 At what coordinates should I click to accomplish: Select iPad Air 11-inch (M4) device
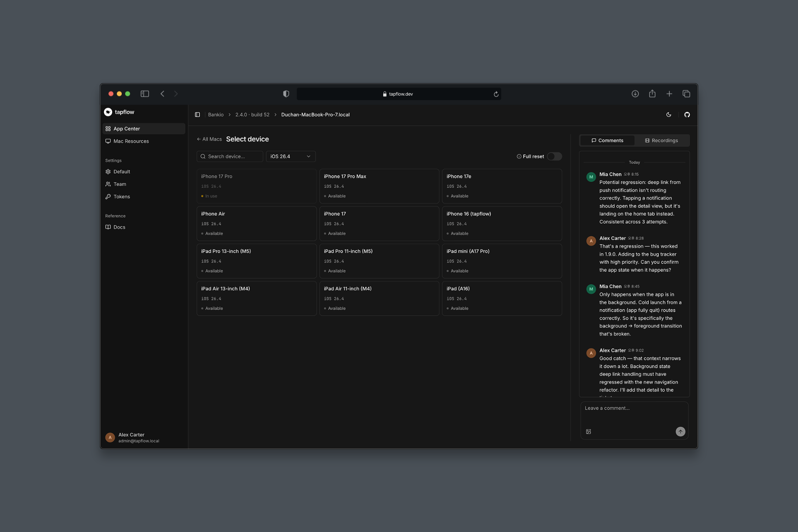(379, 298)
